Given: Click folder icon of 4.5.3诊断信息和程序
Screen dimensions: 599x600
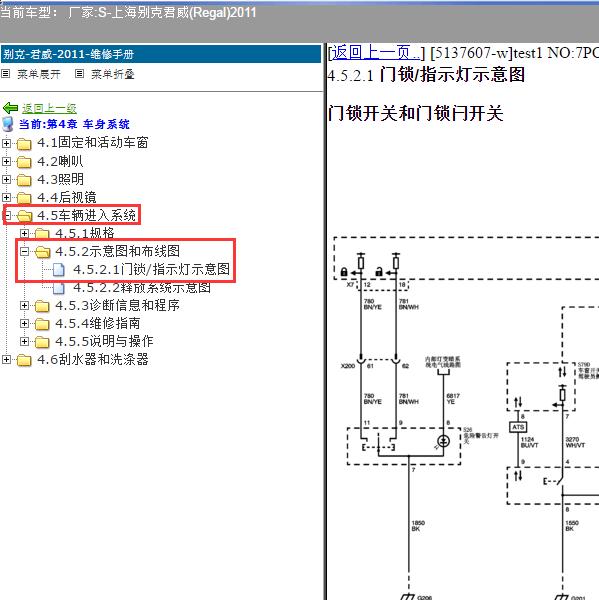Looking at the screenshot, I should (x=42, y=306).
